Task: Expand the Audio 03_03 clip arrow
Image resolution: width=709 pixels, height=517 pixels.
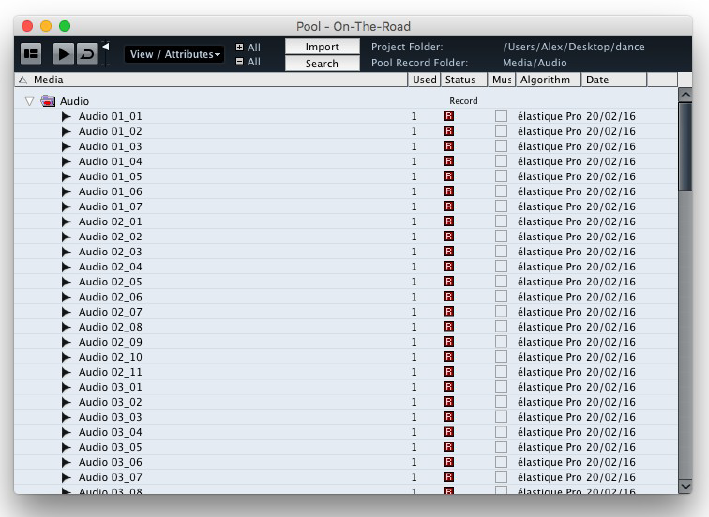Action: click(66, 417)
